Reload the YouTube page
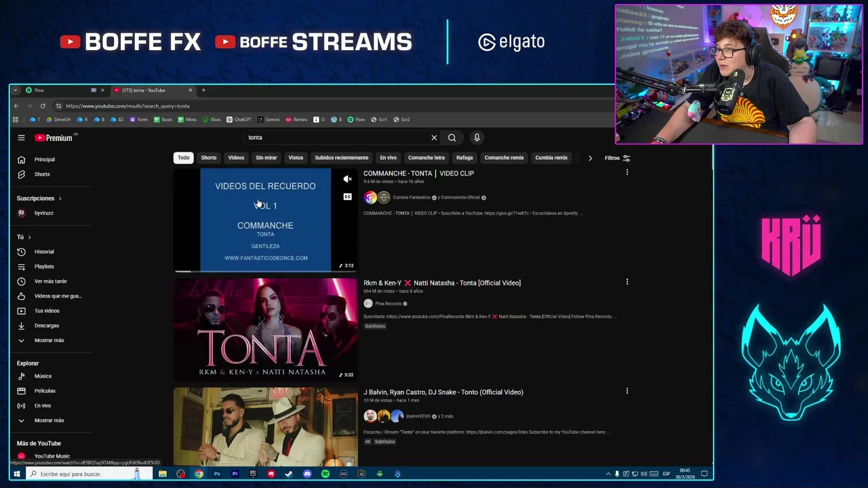 click(x=43, y=106)
